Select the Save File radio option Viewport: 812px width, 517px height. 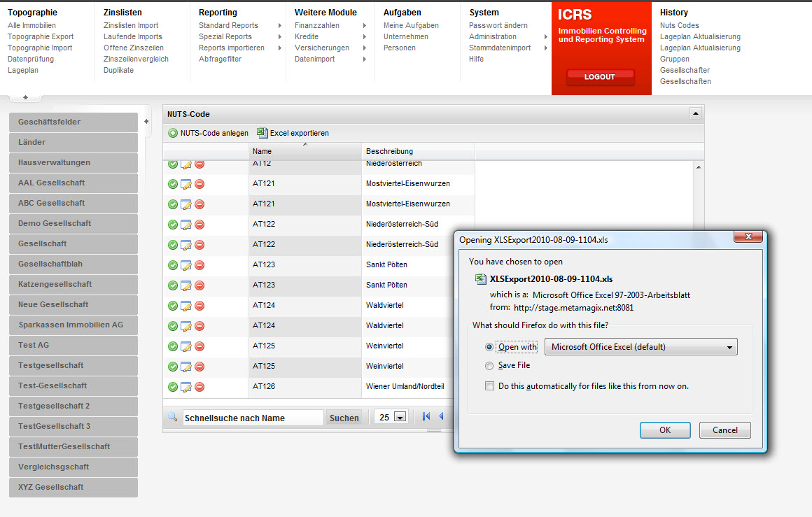tap(489, 366)
